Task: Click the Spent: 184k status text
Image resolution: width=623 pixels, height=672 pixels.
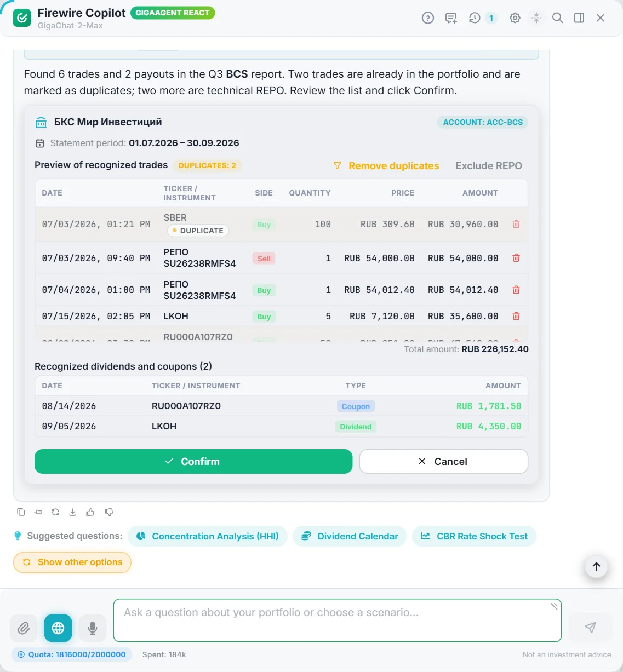Action: coord(164,654)
